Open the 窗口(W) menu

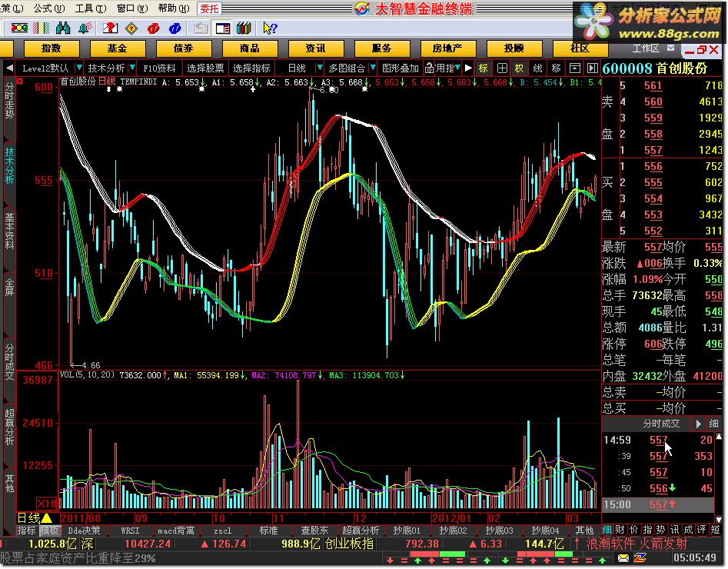coord(132,8)
